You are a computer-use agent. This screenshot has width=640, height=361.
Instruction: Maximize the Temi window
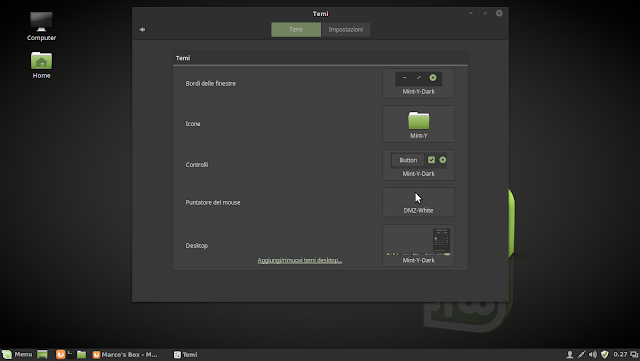click(x=485, y=13)
